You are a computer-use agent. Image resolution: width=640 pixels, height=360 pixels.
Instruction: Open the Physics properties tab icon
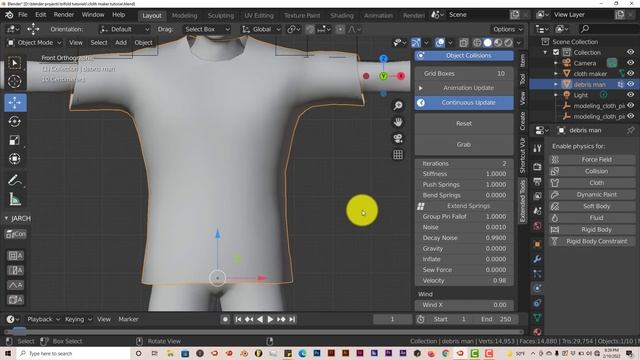click(x=537, y=288)
